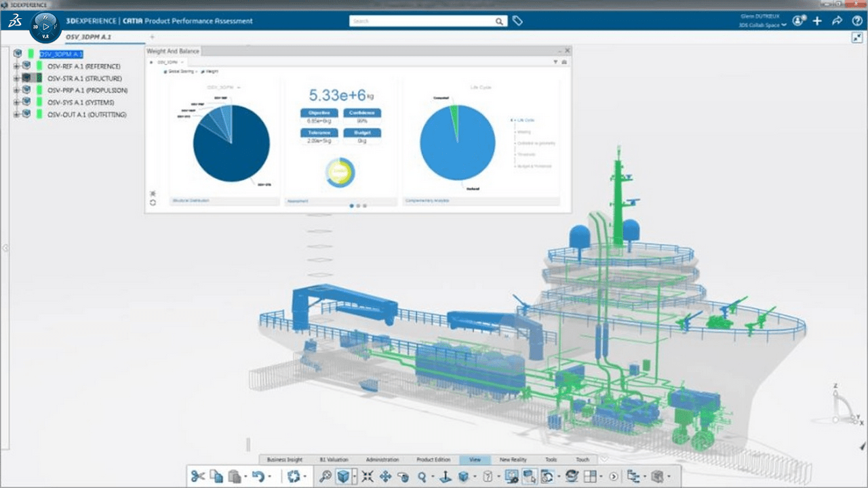Select the Fit All In tool
Image resolution: width=868 pixels, height=488 pixels.
pyautogui.click(x=367, y=476)
